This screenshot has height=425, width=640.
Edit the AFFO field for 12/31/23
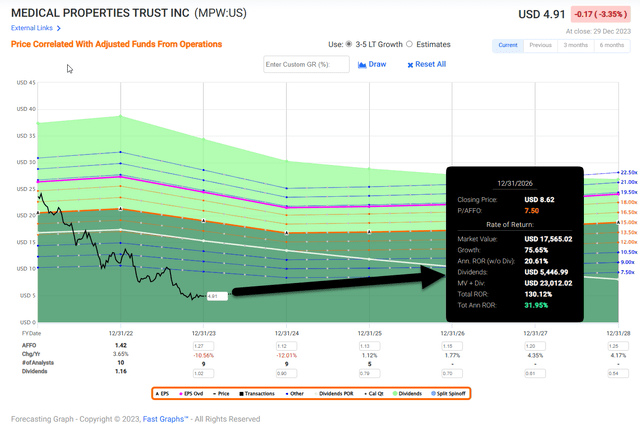click(203, 346)
